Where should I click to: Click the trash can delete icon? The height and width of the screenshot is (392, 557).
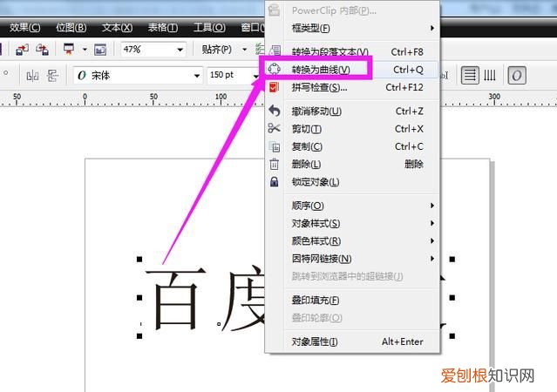coord(275,164)
